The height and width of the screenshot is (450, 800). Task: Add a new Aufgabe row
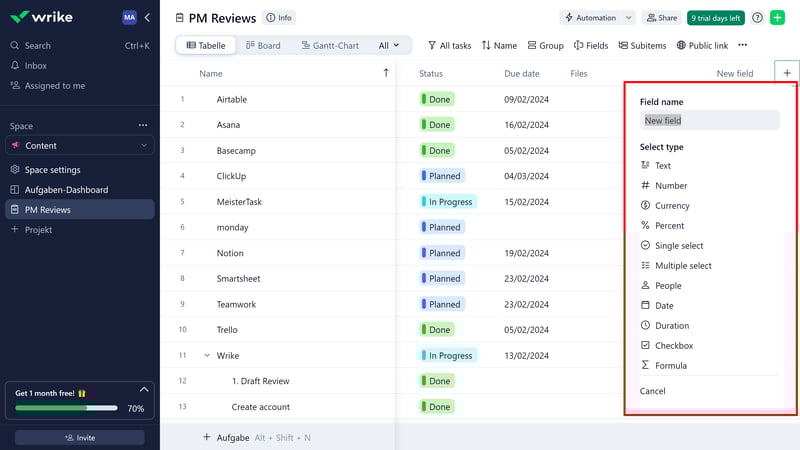pyautogui.click(x=226, y=437)
